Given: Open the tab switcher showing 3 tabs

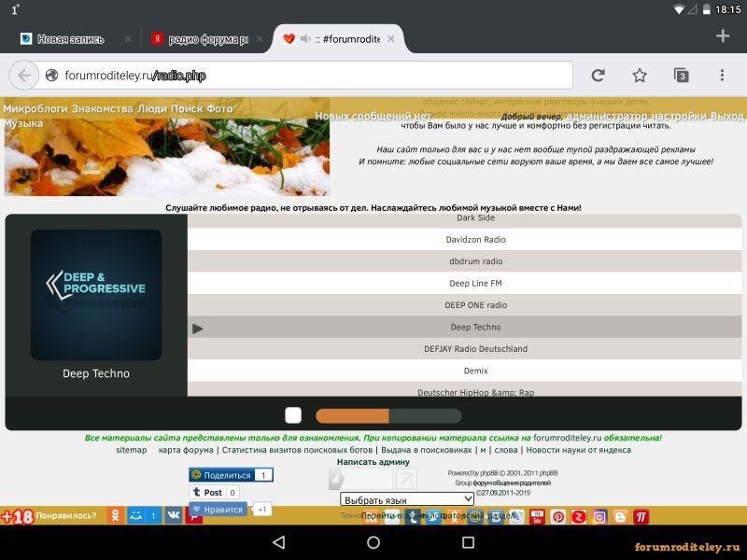Looking at the screenshot, I should click(682, 76).
